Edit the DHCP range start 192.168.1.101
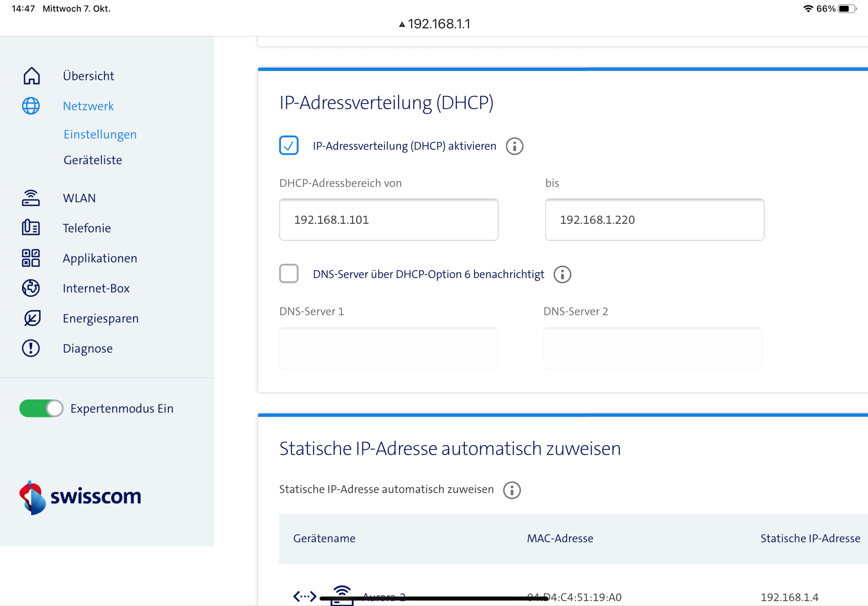 point(389,220)
